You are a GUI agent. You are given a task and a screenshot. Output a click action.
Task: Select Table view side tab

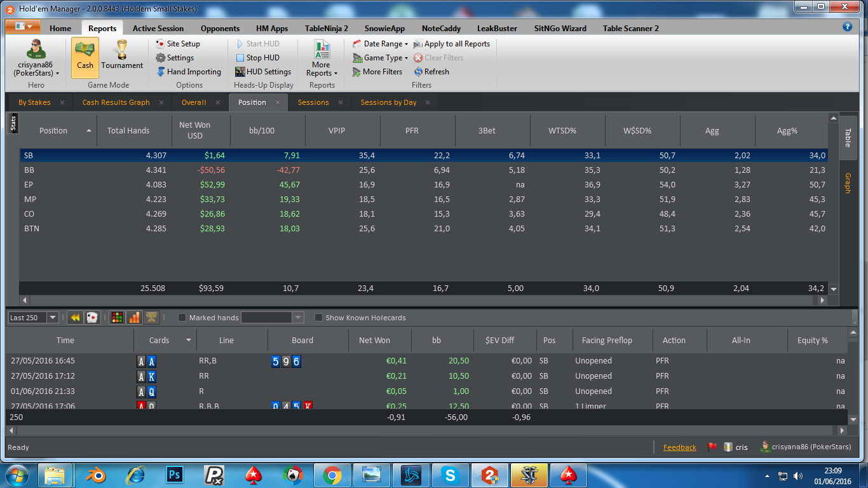pyautogui.click(x=847, y=137)
